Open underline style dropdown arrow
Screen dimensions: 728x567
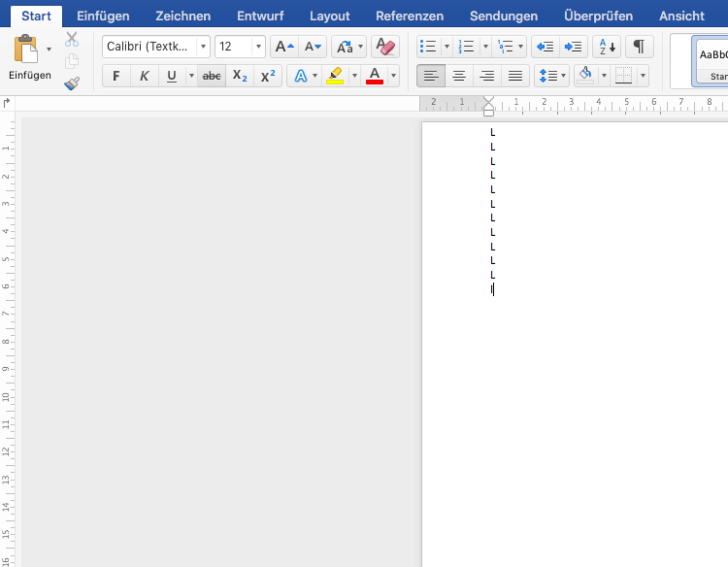(191, 76)
